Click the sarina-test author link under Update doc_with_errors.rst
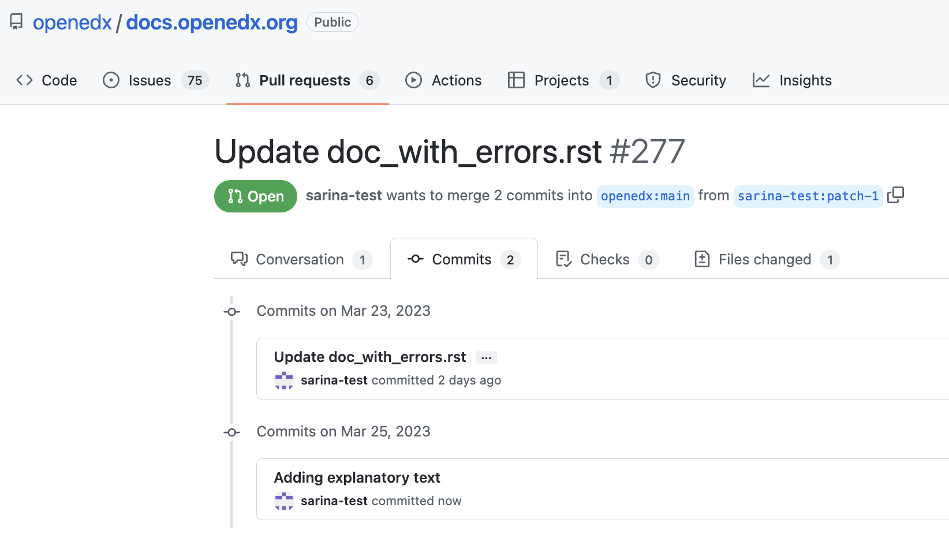This screenshot has height=560, width=949. (x=334, y=380)
